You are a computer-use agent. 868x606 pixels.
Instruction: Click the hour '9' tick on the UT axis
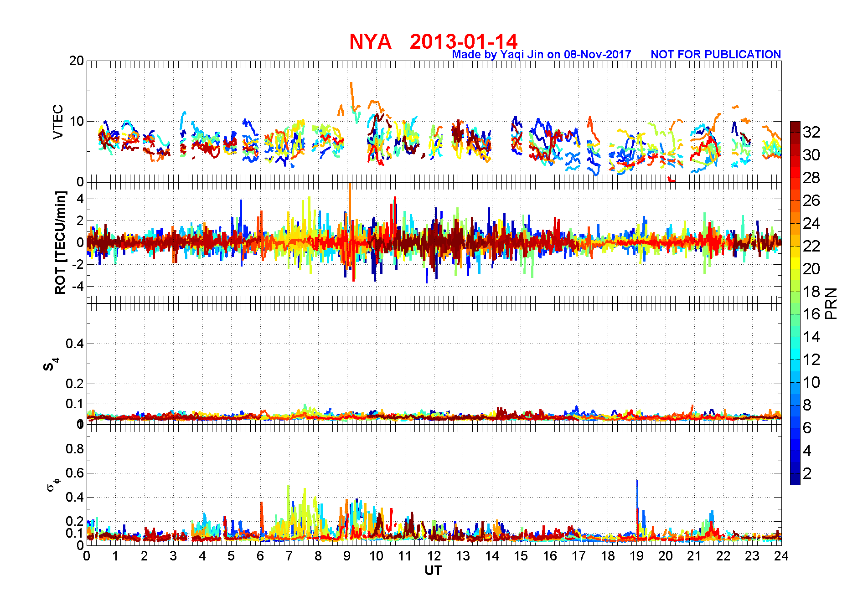pos(347,556)
